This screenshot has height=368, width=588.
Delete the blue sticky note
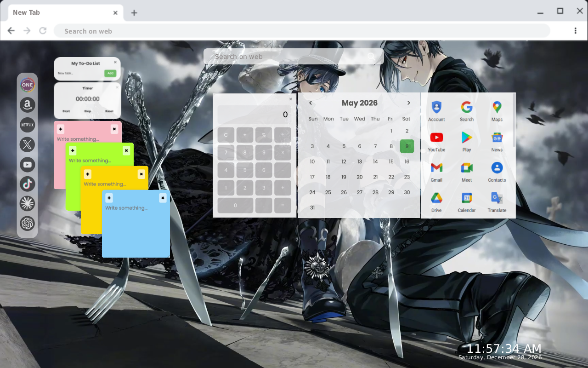pos(163,198)
